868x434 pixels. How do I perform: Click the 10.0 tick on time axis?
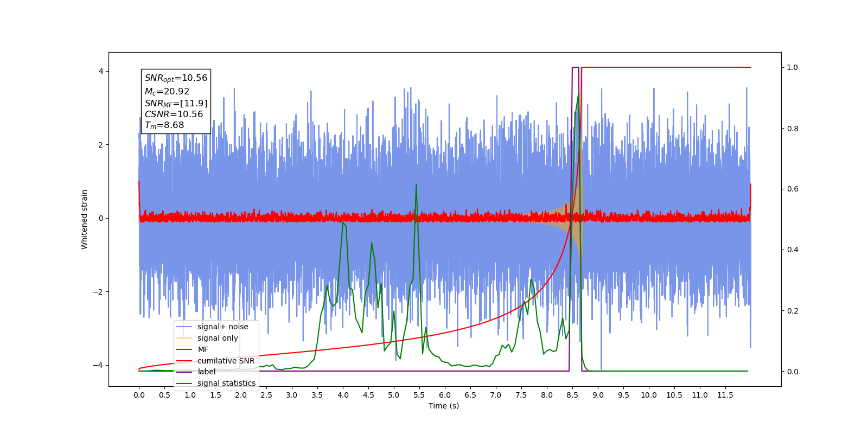point(649,395)
